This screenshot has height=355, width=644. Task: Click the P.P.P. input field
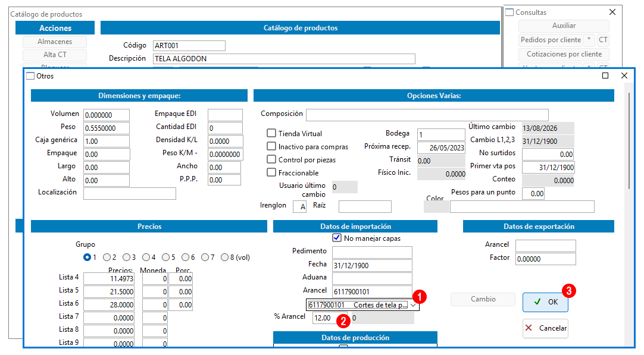coord(224,180)
